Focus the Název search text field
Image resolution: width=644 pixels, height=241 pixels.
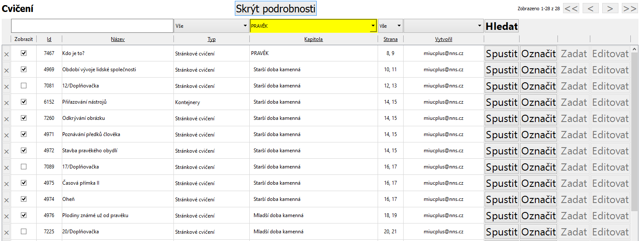[x=92, y=26]
